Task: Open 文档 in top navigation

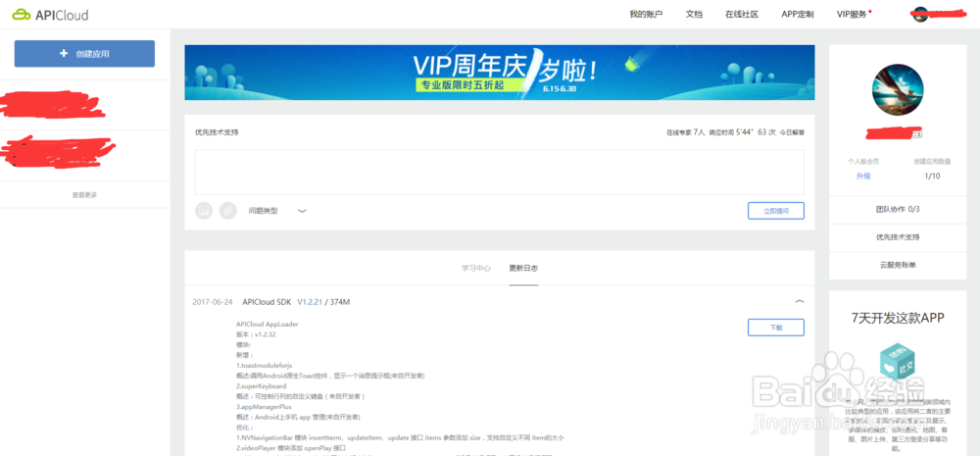Action: point(694,15)
